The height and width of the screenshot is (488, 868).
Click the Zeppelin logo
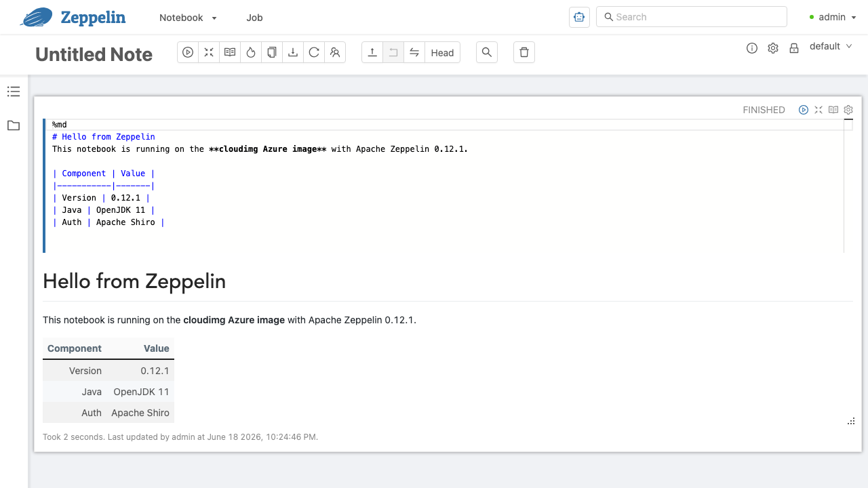coord(73,17)
